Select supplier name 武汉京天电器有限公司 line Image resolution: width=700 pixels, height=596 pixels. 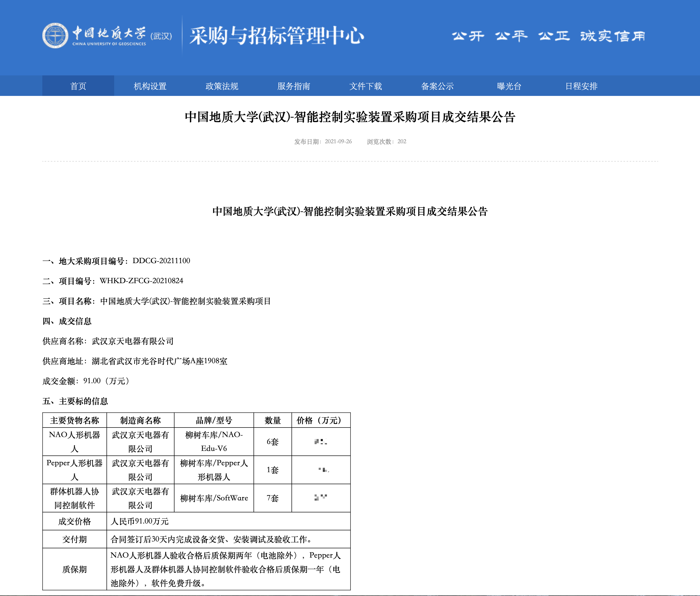click(108, 341)
